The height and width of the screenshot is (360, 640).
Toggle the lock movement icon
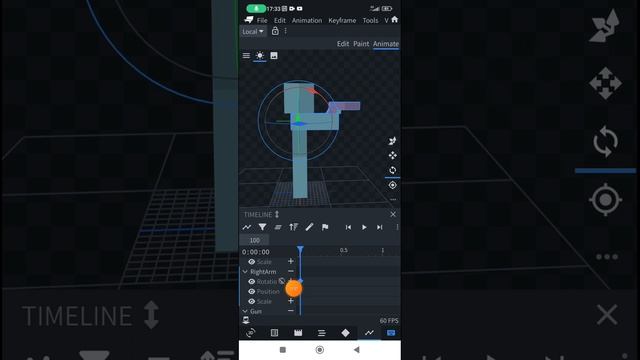pos(275,31)
